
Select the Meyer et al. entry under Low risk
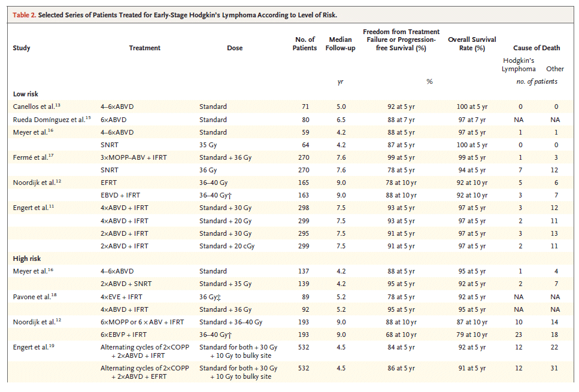coord(33,132)
